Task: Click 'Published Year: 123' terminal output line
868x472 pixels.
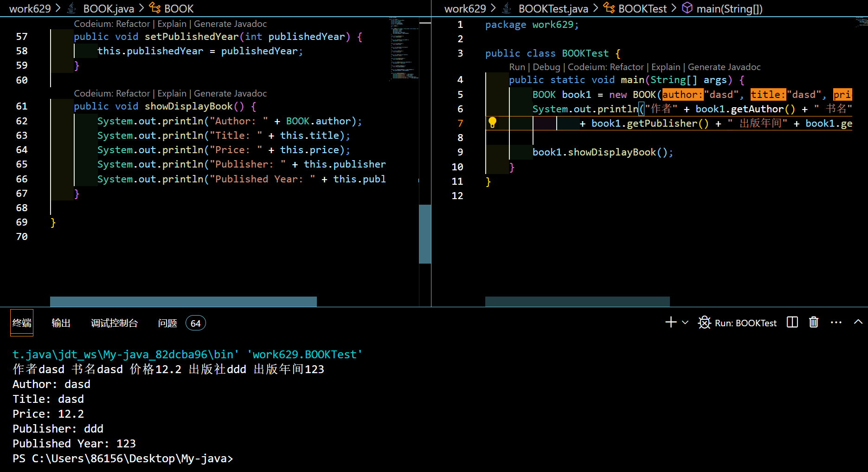Action: [x=74, y=444]
